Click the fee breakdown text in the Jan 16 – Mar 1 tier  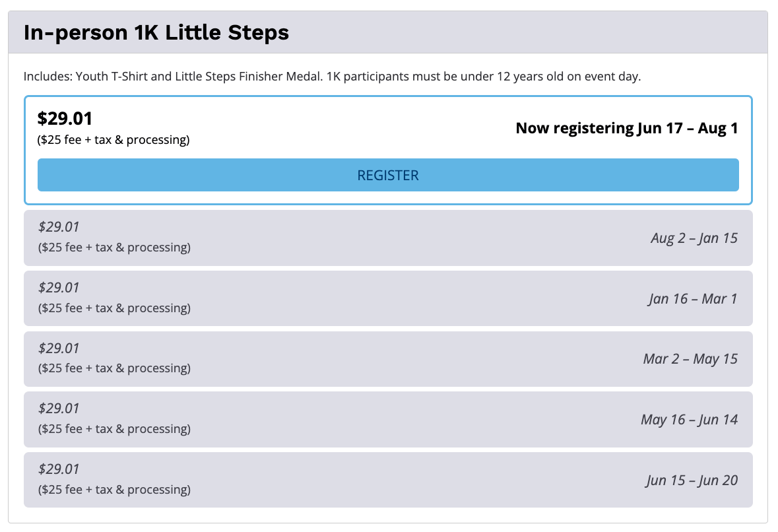115,308
